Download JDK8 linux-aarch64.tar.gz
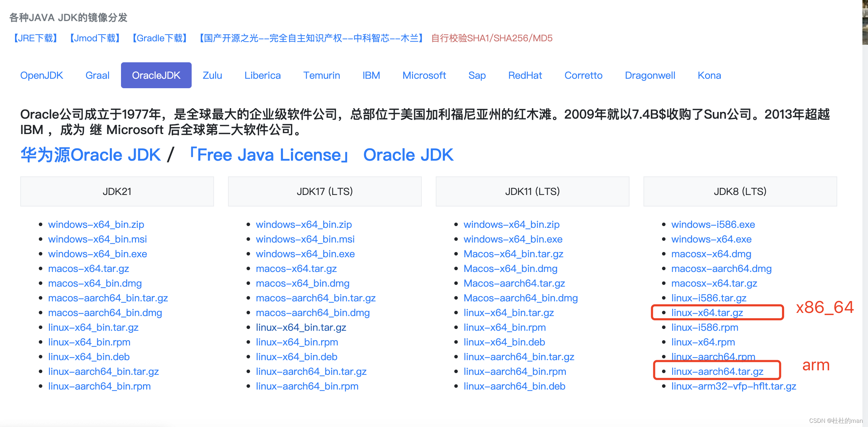 (x=717, y=371)
